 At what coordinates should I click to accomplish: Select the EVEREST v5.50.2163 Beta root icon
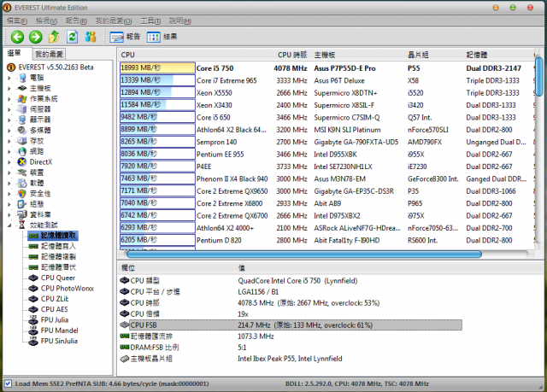11,67
